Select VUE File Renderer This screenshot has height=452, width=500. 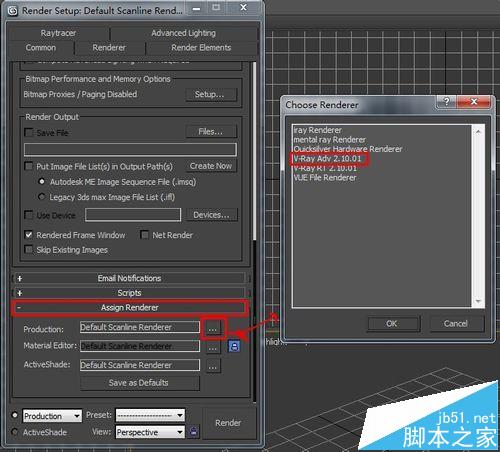(x=325, y=177)
